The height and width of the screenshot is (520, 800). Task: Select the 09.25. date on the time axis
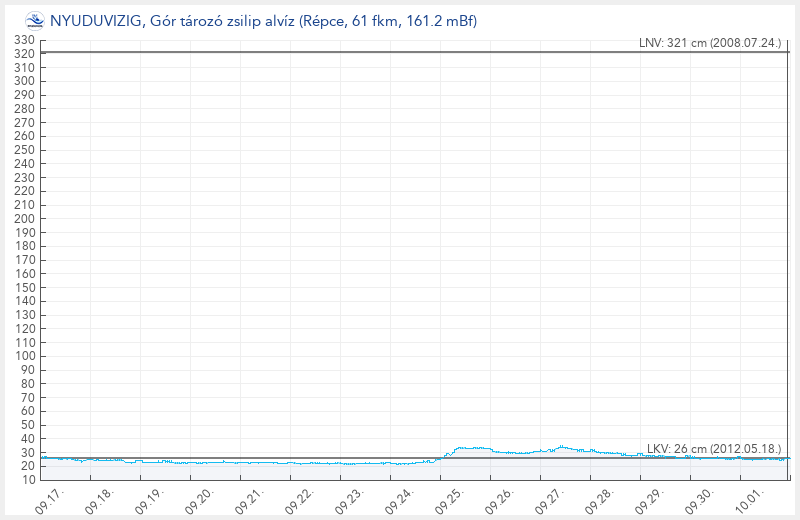coord(449,499)
